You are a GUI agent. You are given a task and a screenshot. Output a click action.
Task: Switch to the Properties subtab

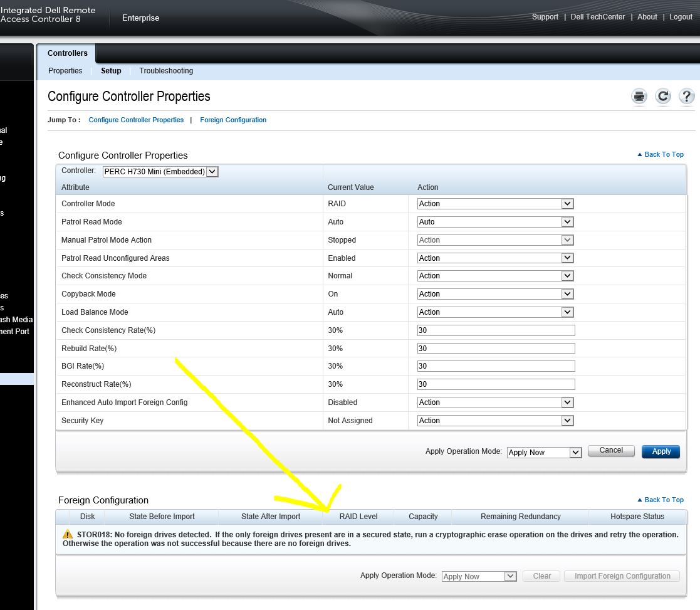(x=65, y=71)
